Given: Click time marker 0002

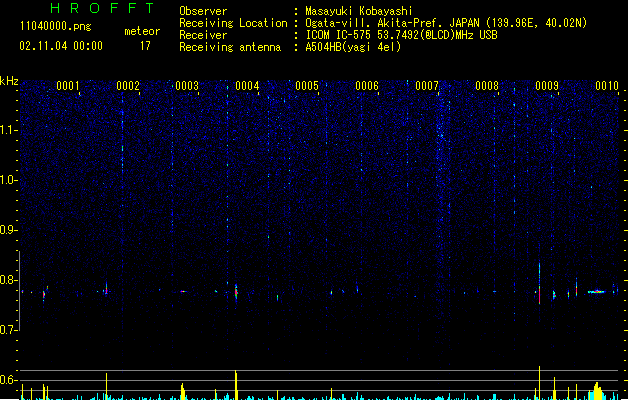Looking at the screenshot, I should 128,86.
